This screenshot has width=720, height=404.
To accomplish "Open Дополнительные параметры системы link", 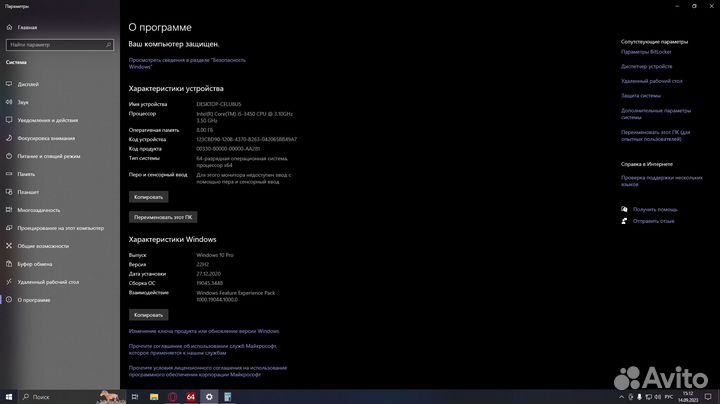I will [656, 114].
